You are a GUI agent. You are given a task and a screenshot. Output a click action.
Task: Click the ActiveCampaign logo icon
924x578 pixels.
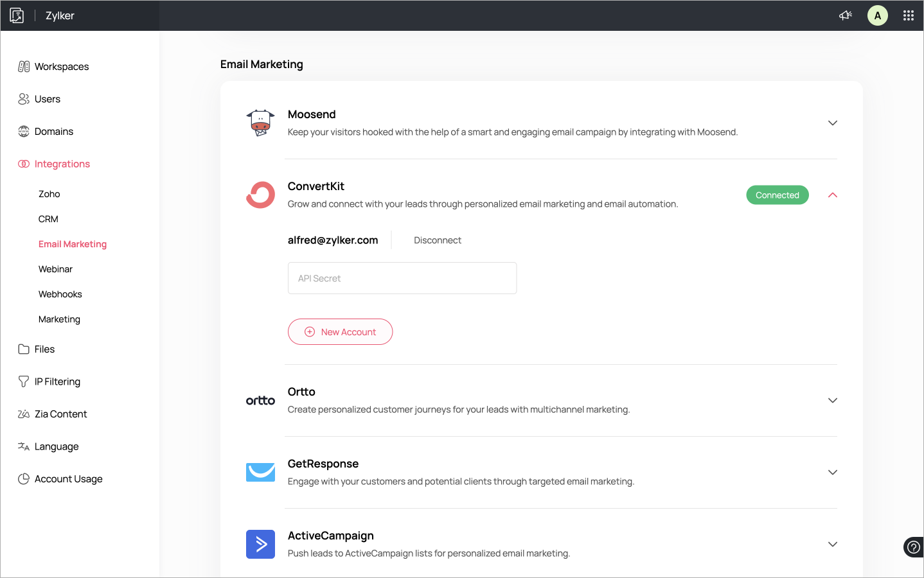260,544
